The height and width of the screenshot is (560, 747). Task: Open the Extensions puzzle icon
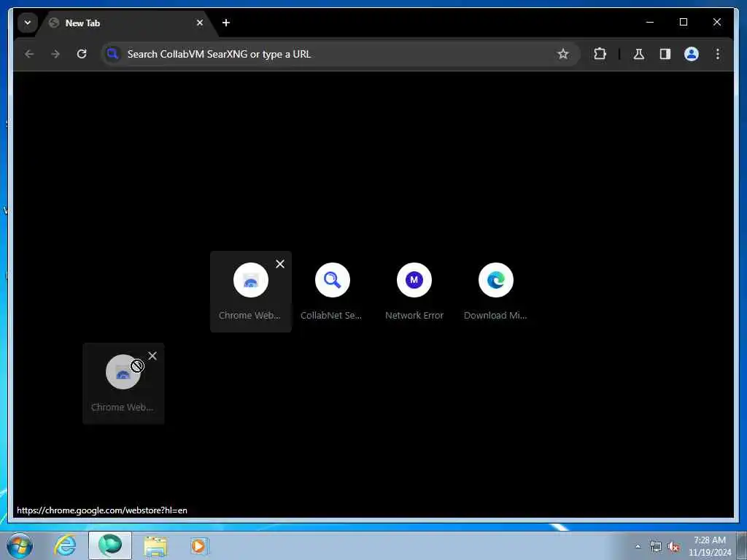pyautogui.click(x=600, y=54)
